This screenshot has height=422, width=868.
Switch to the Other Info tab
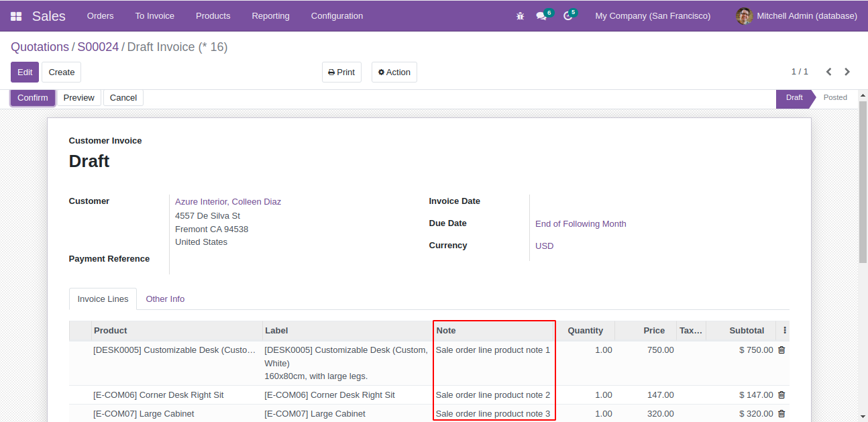[165, 299]
